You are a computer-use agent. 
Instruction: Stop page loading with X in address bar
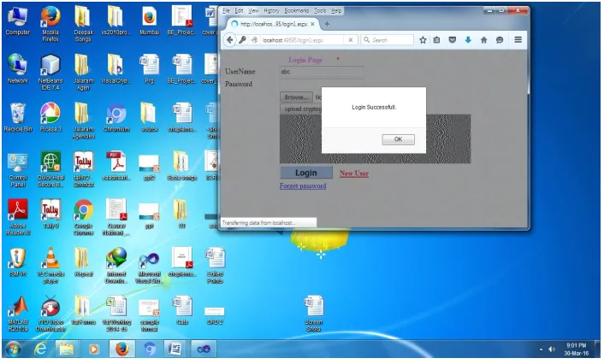351,39
